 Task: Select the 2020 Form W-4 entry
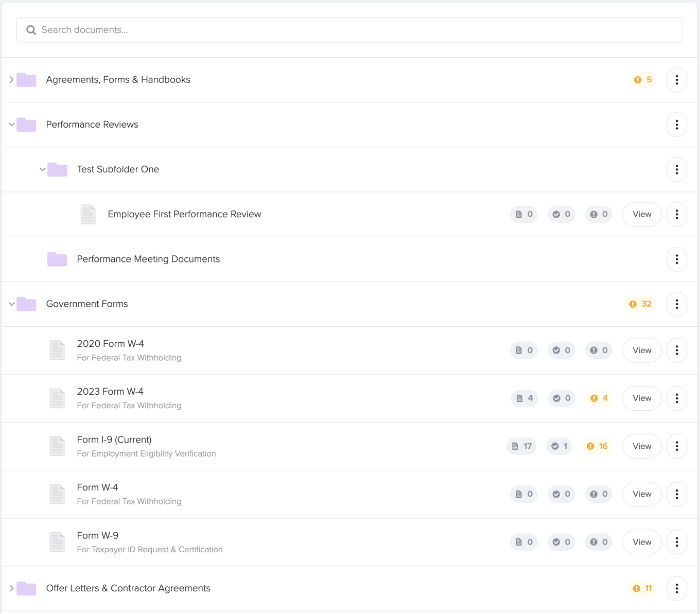click(x=110, y=344)
